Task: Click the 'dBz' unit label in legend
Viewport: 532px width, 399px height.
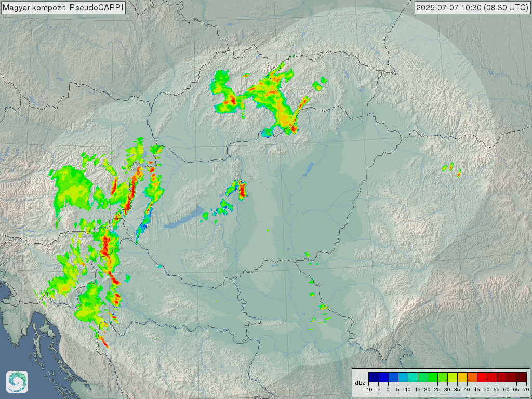Action: point(360,383)
